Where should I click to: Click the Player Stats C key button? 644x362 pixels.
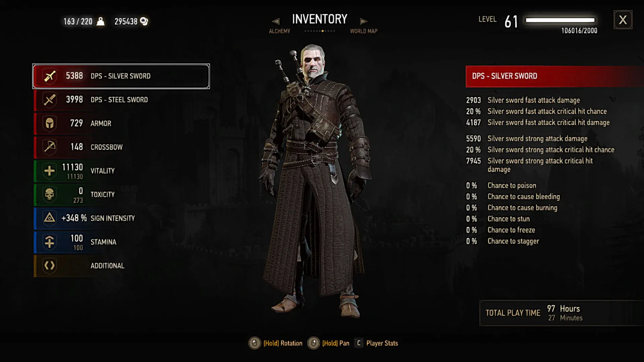359,343
